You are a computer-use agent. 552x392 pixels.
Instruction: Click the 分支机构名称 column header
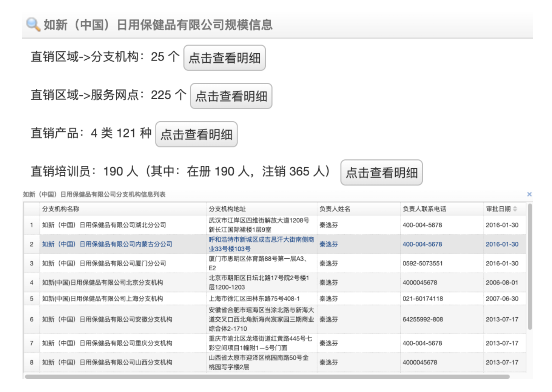[x=61, y=209]
